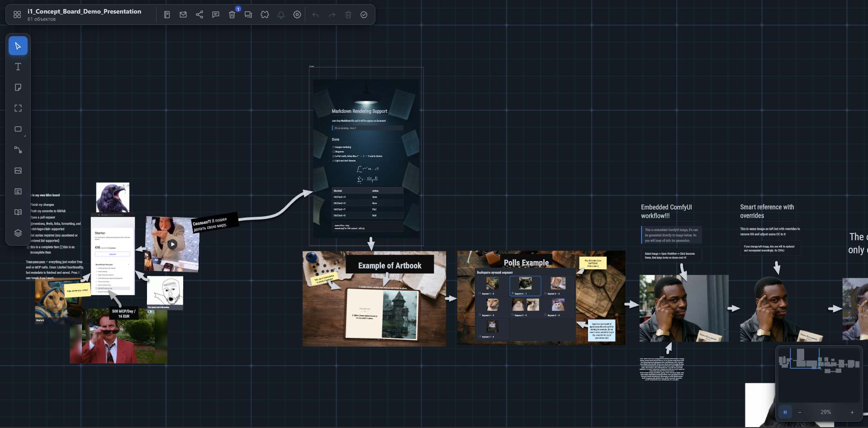This screenshot has height=428, width=868.
Task: Click the text card tool icon
Action: click(18, 191)
